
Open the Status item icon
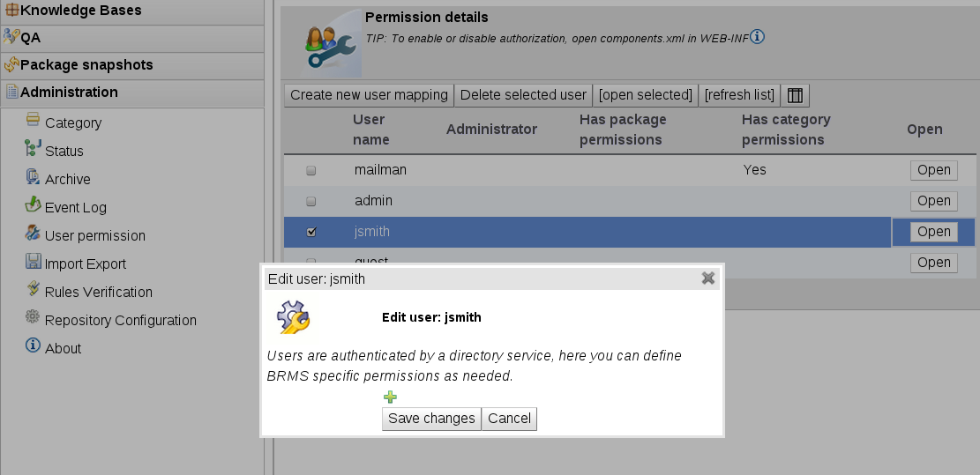click(33, 150)
